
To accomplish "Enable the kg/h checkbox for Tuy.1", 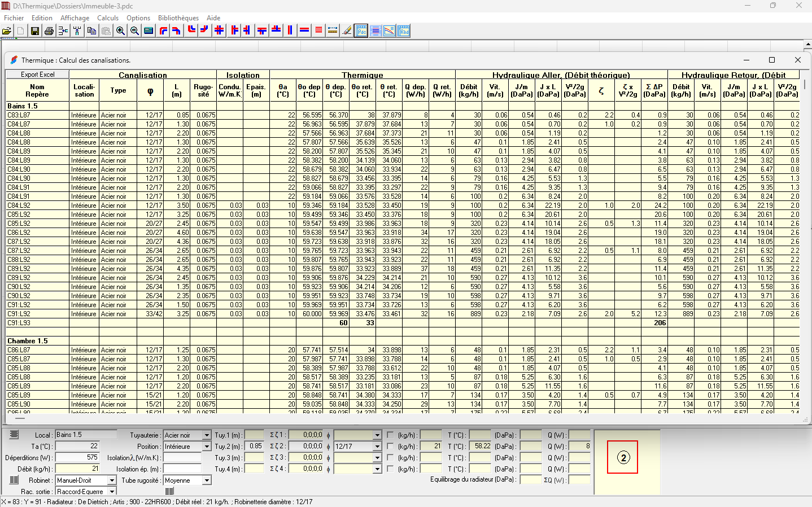I will click(x=390, y=435).
